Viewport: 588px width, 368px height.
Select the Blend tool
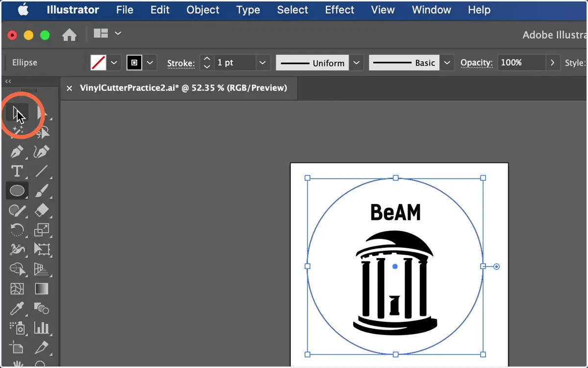point(42,308)
